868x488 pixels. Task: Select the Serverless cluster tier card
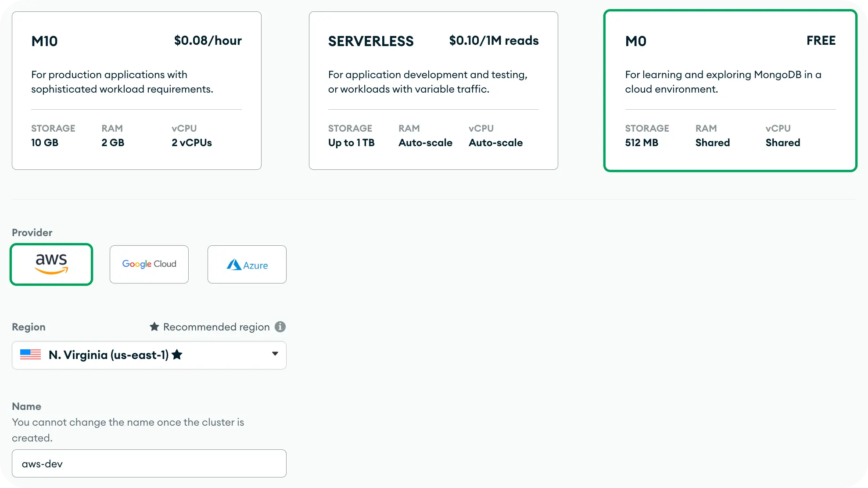point(433,90)
